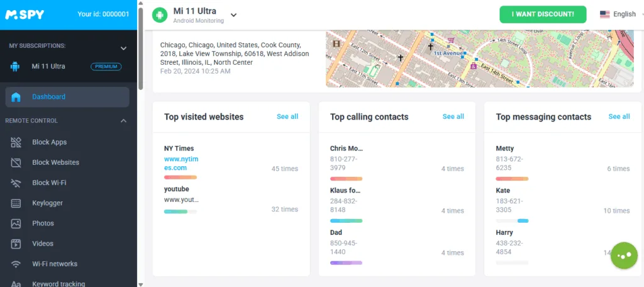Select the Kate contact name
The width and height of the screenshot is (644, 287).
coord(502,191)
